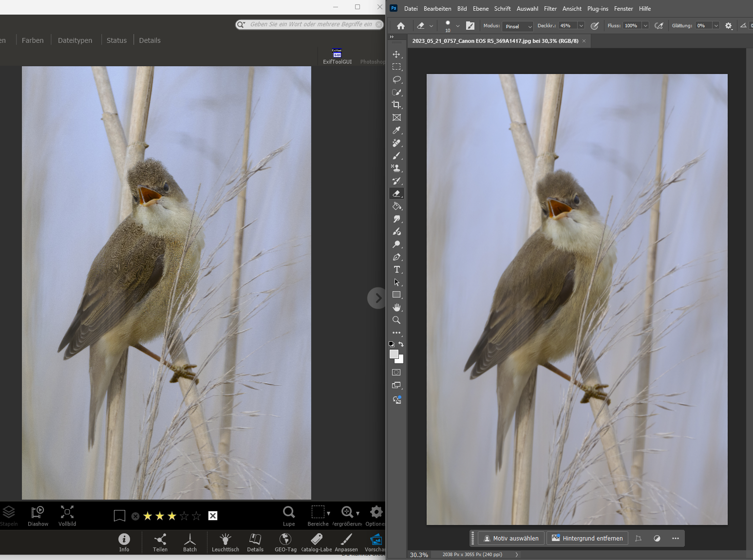Select the Hand tool
The height and width of the screenshot is (560, 753).
[396, 307]
